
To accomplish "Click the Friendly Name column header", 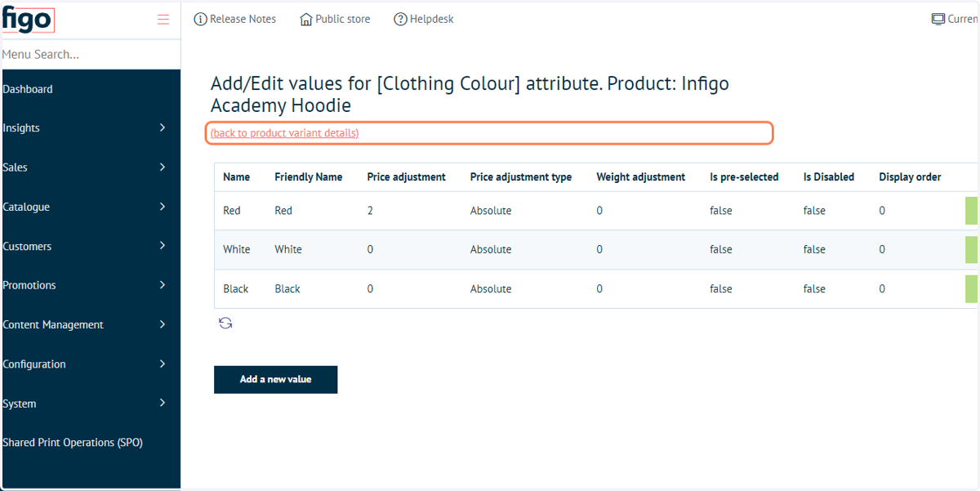I will (309, 176).
